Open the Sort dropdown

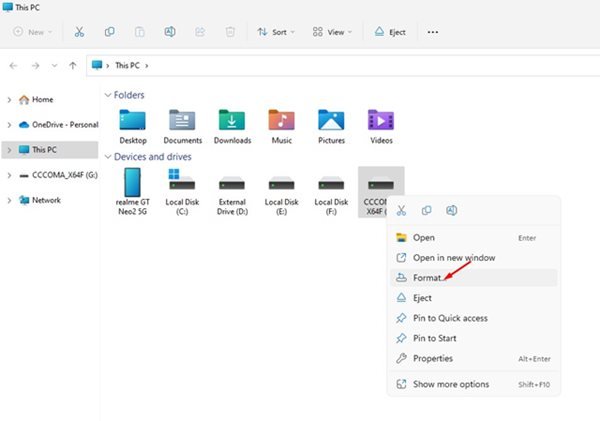click(275, 32)
